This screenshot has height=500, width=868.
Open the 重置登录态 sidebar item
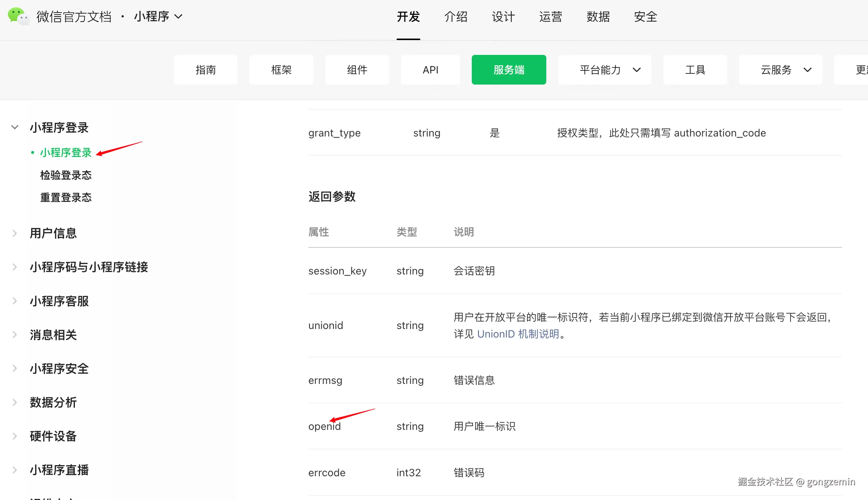point(66,197)
